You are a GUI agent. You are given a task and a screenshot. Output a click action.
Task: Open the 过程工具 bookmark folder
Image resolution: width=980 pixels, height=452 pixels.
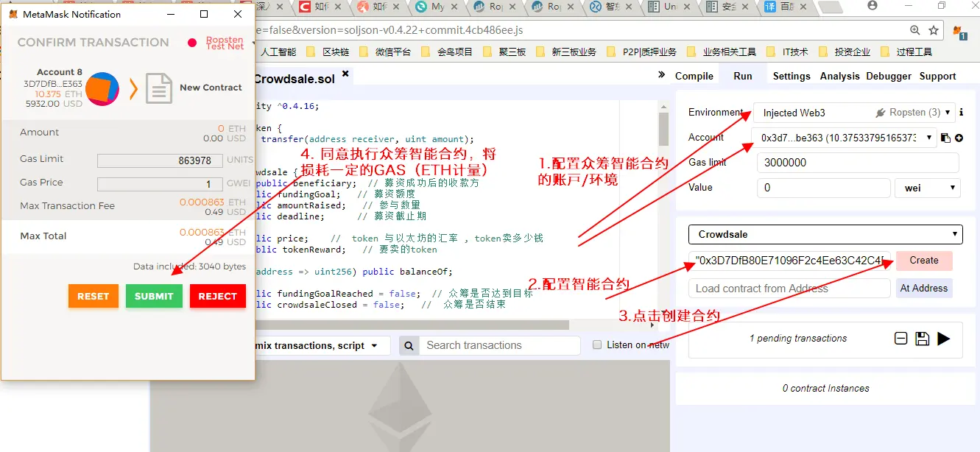[x=906, y=52]
